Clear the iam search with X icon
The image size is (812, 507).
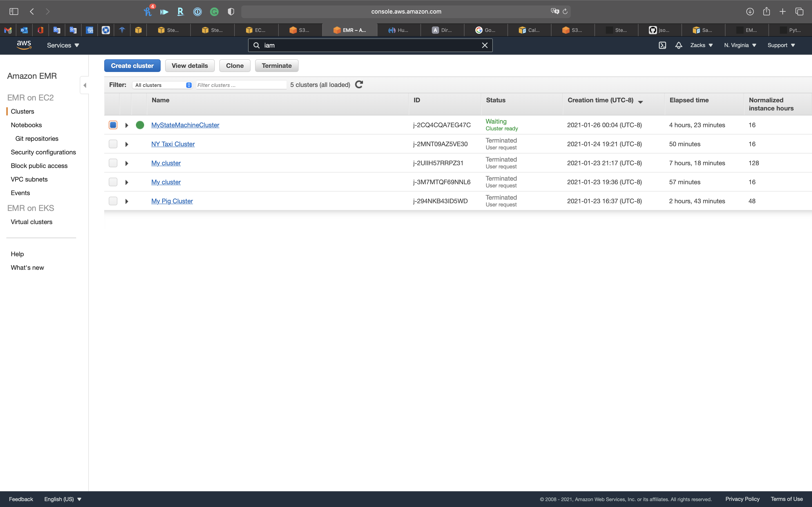pyautogui.click(x=485, y=45)
